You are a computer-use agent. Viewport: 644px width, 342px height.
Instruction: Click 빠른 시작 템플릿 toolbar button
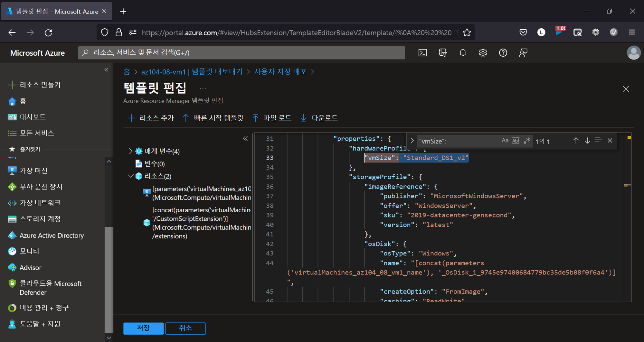pyautogui.click(x=213, y=118)
